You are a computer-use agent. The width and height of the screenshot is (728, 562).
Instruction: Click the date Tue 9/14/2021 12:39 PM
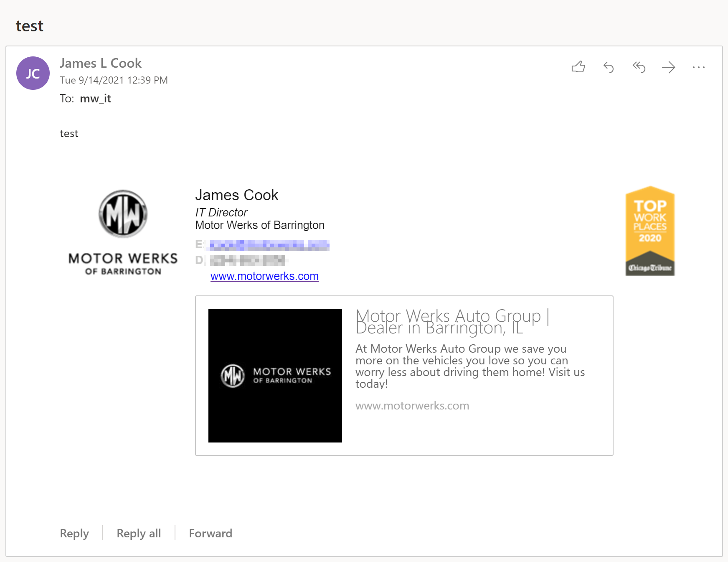[114, 80]
